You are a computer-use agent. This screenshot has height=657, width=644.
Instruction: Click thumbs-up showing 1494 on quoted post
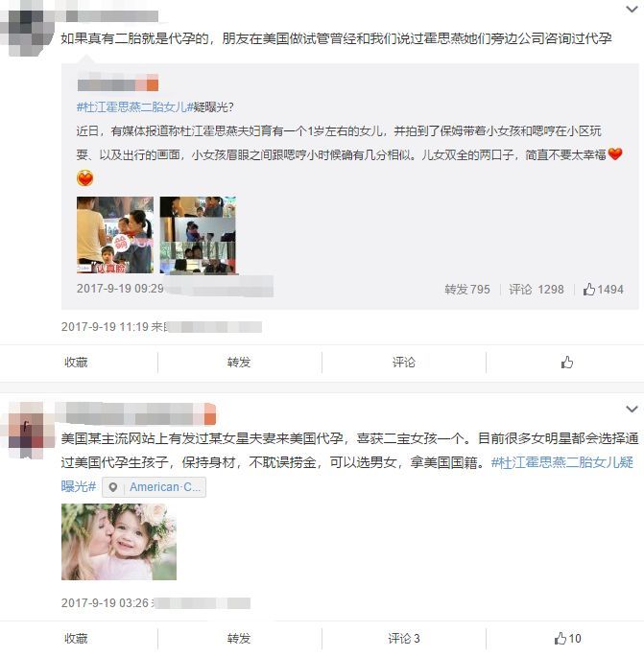tap(603, 289)
